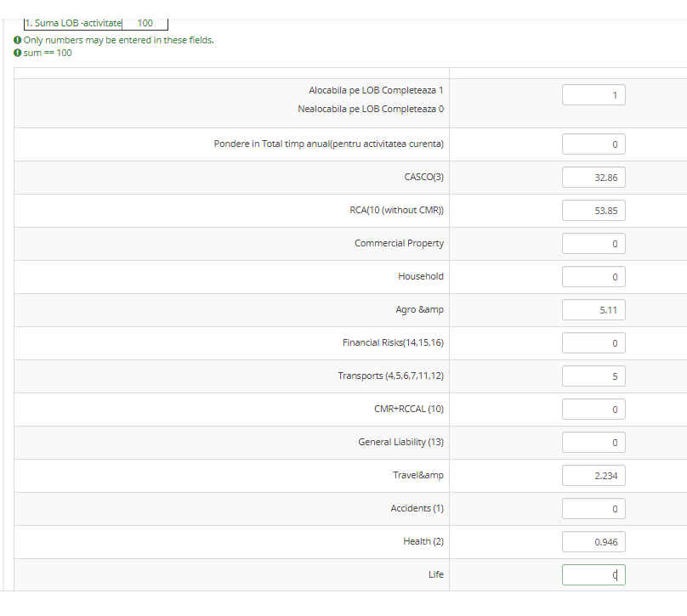
Task: Focus the Commercial Property input box
Action: click(593, 244)
